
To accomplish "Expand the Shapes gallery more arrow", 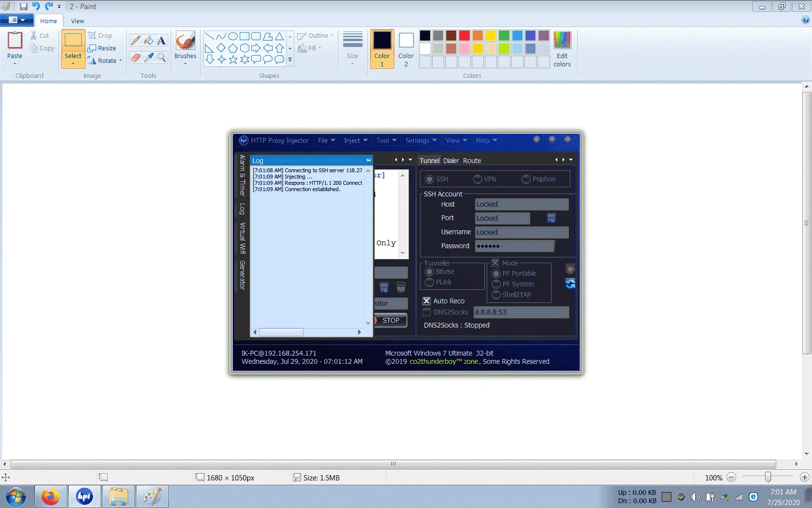I will click(x=290, y=60).
